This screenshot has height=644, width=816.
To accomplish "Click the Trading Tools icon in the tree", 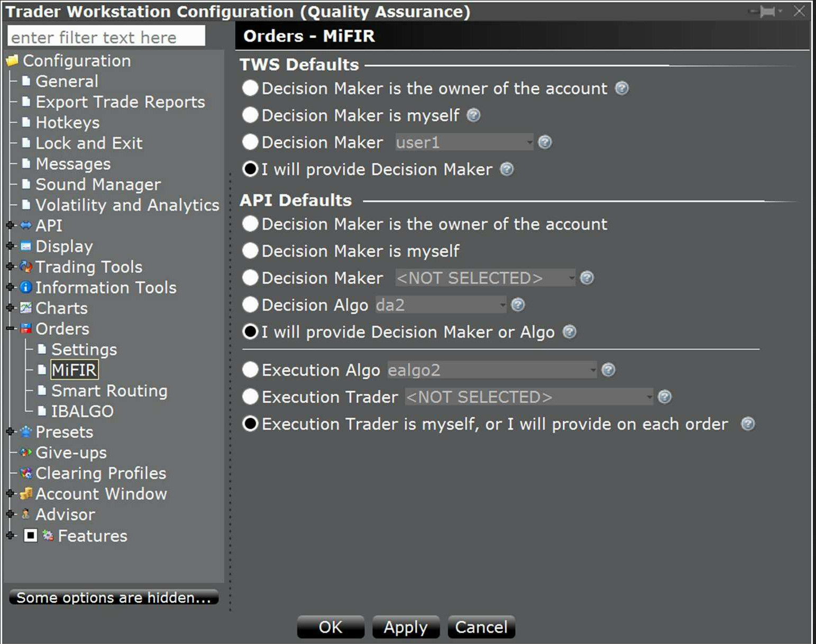I will (x=26, y=267).
